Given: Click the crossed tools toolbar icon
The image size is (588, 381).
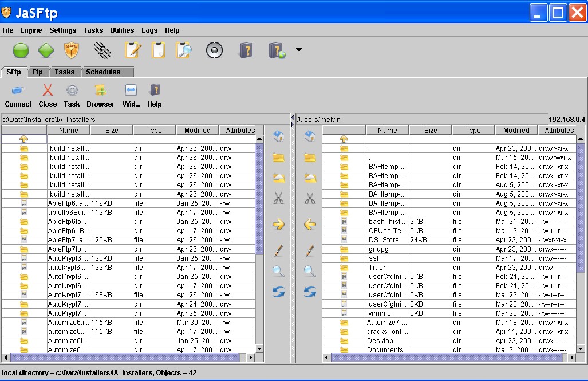Looking at the screenshot, I should tap(102, 50).
